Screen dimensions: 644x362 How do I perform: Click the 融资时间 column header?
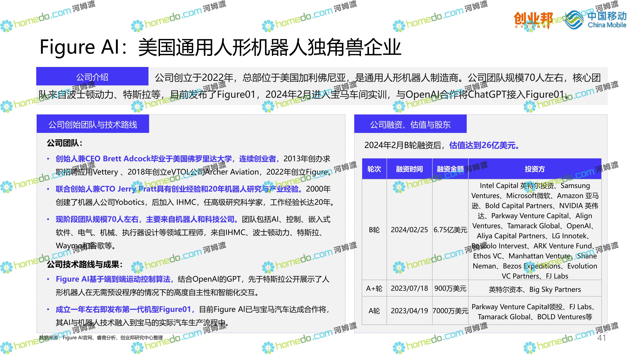tap(409, 169)
